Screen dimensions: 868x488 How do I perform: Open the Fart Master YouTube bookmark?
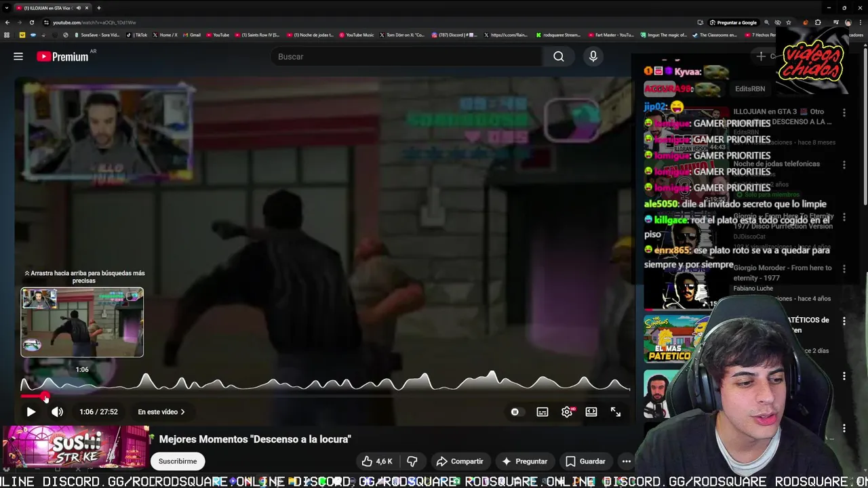pyautogui.click(x=611, y=35)
